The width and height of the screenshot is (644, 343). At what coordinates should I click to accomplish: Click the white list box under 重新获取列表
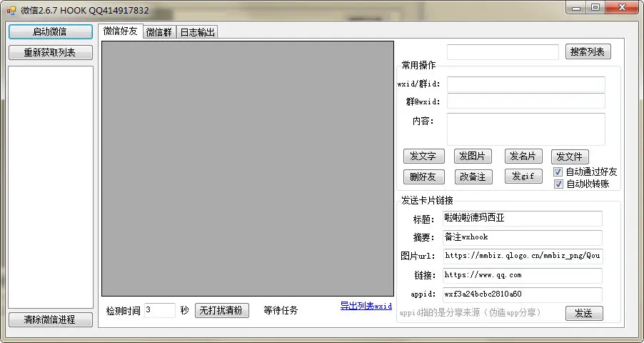coord(51,187)
